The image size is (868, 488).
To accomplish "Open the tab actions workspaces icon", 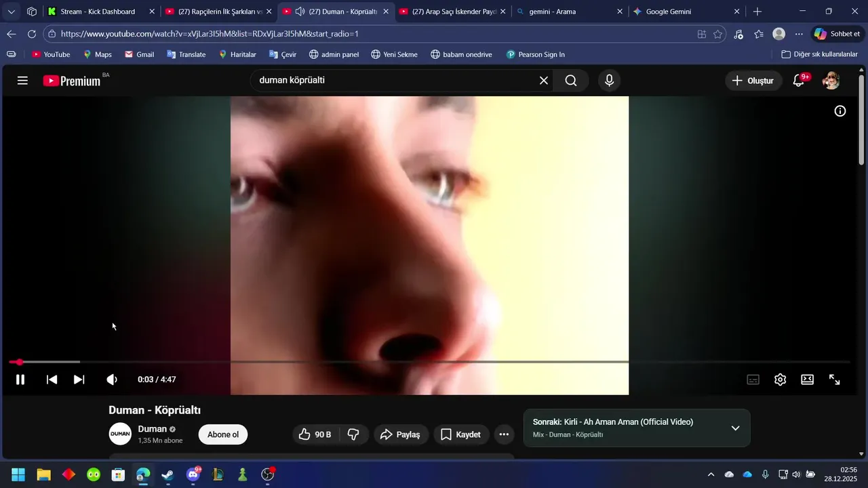I will click(x=32, y=12).
